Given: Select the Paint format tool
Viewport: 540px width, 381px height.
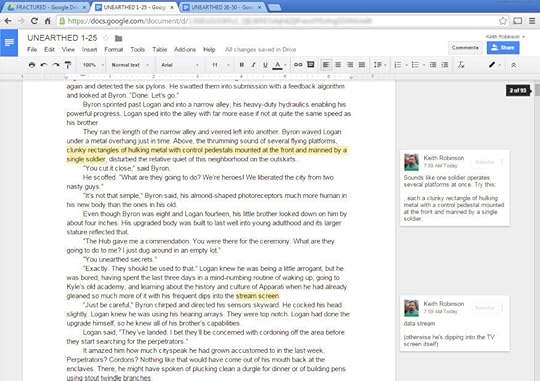Looking at the screenshot, I should click(x=68, y=65).
